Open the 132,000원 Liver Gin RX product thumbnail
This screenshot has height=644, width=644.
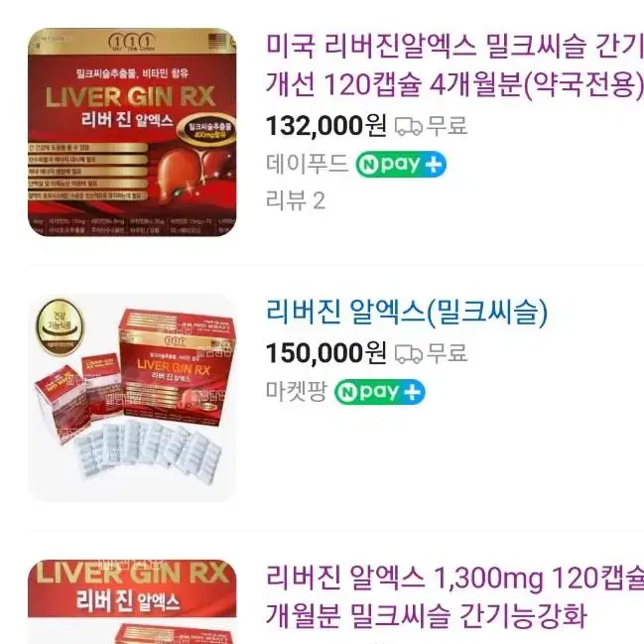[x=132, y=132]
